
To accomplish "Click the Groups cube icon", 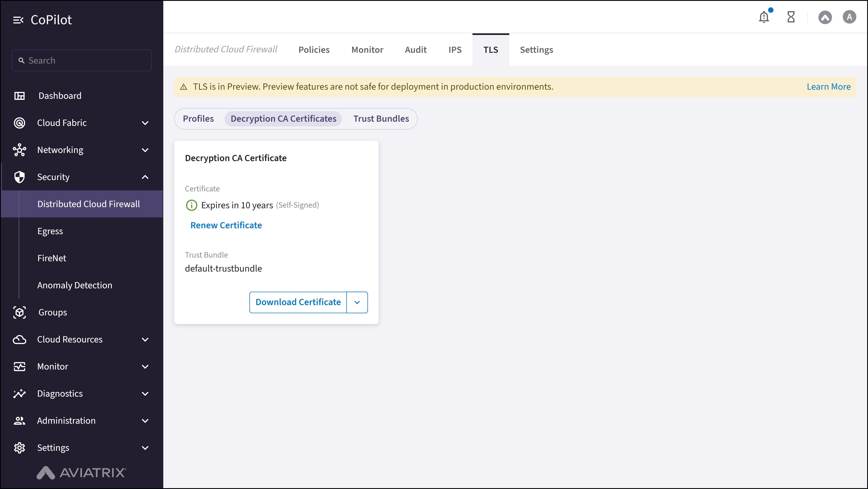I will (x=20, y=312).
